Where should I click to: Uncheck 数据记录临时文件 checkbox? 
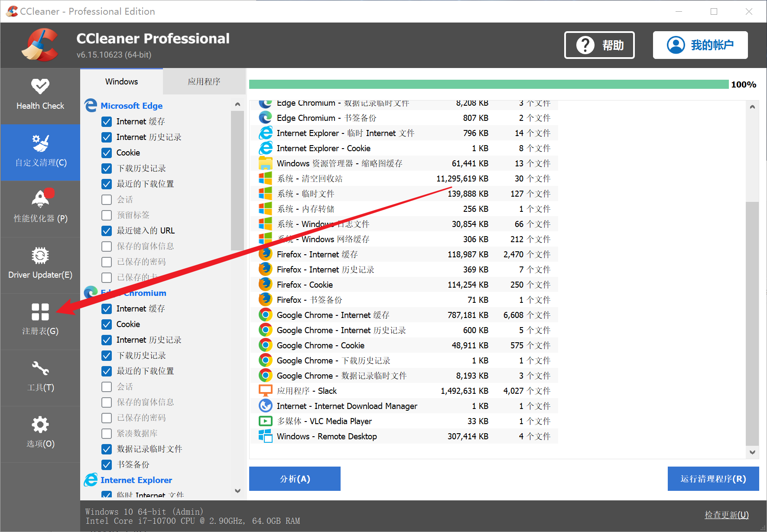point(107,449)
